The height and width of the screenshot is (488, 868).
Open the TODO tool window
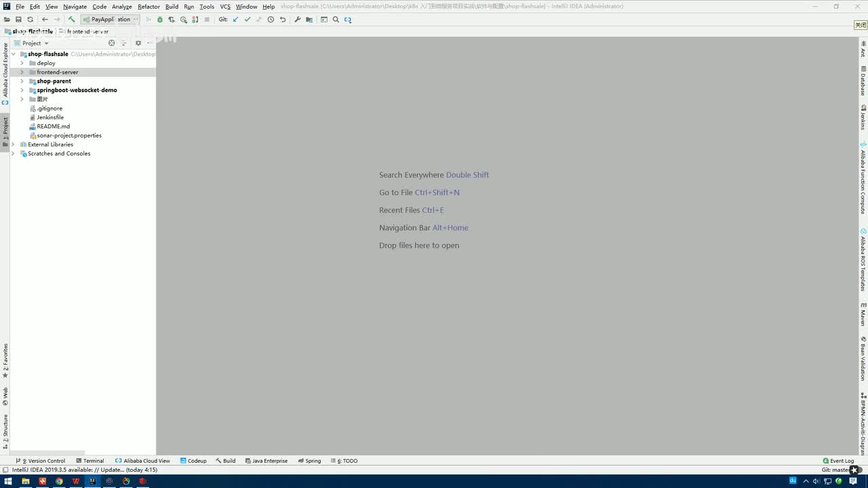click(344, 461)
